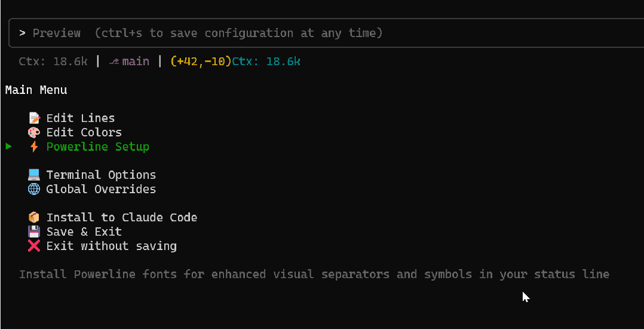This screenshot has width=644, height=329.
Task: Select Install to Claude Code text
Action: point(122,218)
